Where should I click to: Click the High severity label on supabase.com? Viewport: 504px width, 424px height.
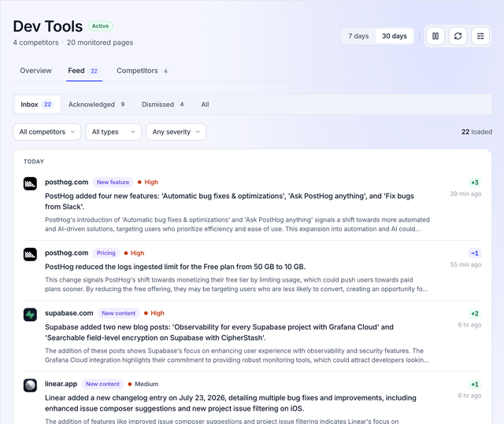click(x=154, y=313)
